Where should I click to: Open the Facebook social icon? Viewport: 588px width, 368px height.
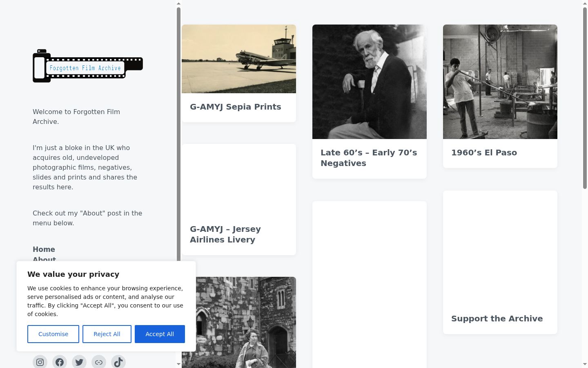[60, 362]
